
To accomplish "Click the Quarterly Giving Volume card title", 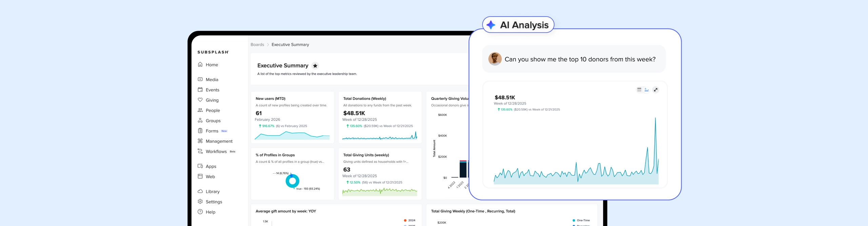I will [x=450, y=99].
